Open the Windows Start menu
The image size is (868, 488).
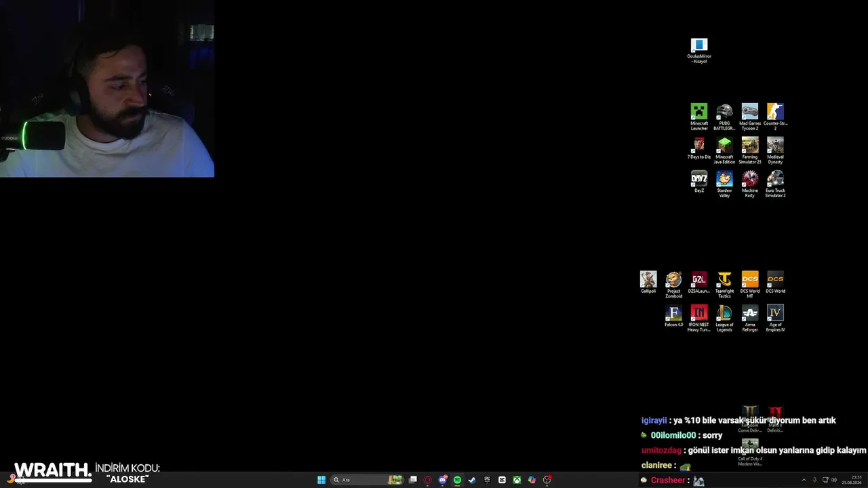[x=321, y=480]
